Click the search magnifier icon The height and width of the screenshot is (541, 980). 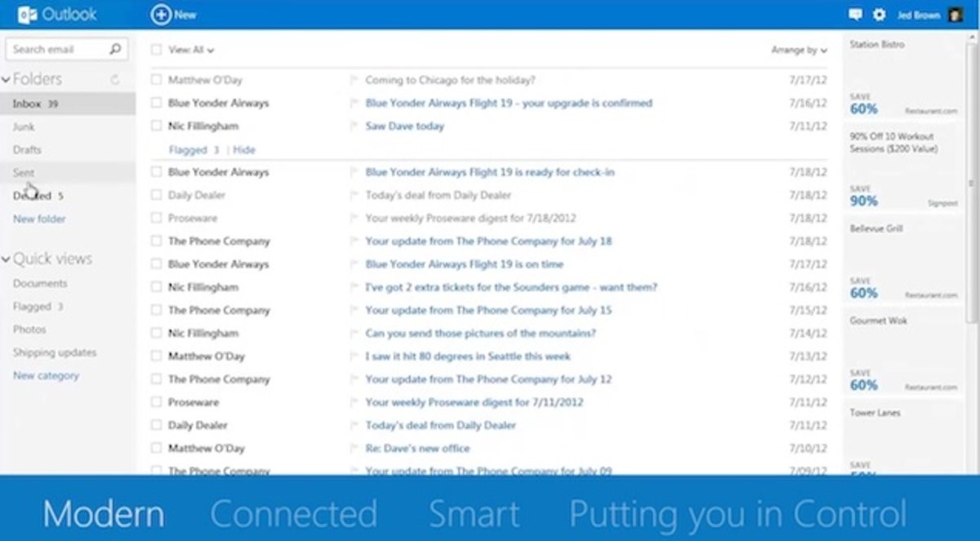pos(115,49)
